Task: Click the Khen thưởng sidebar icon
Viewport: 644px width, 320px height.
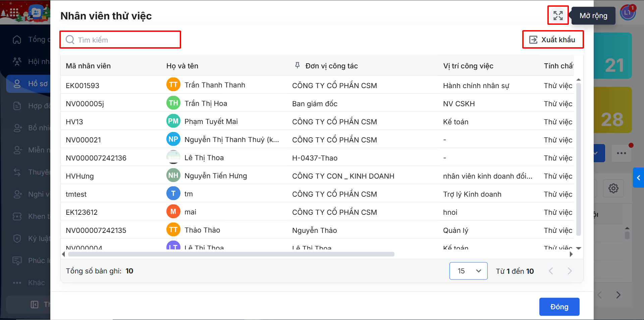Action: [x=17, y=216]
